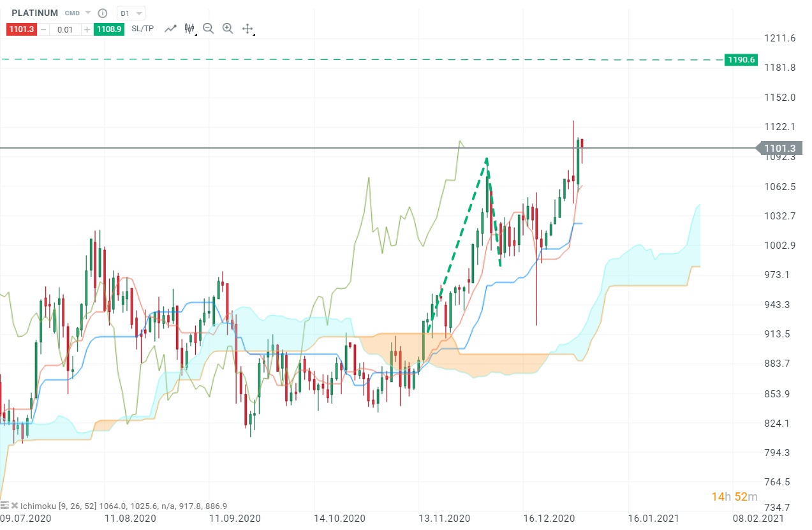Open the SL/TP settings
Viewport: 812px width, 530px height.
[x=142, y=29]
